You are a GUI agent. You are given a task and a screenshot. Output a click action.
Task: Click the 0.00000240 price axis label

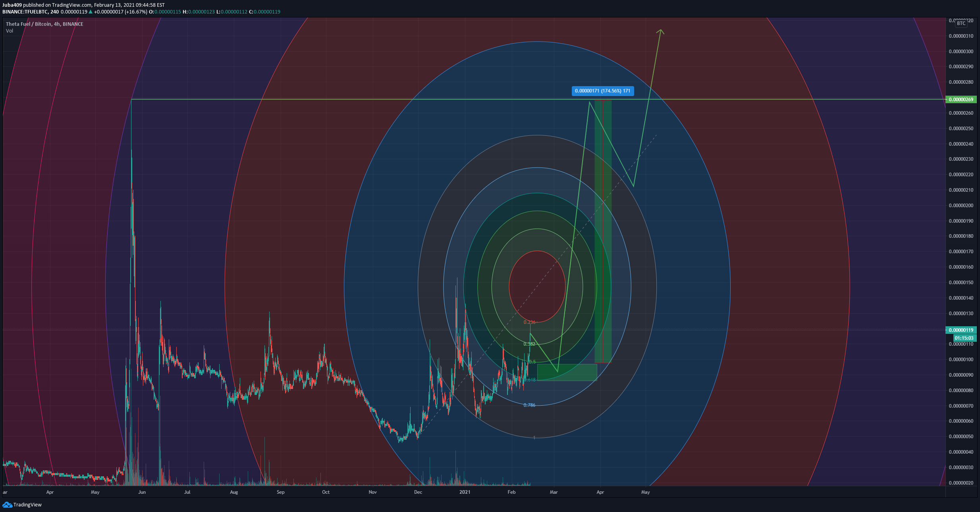pyautogui.click(x=961, y=144)
